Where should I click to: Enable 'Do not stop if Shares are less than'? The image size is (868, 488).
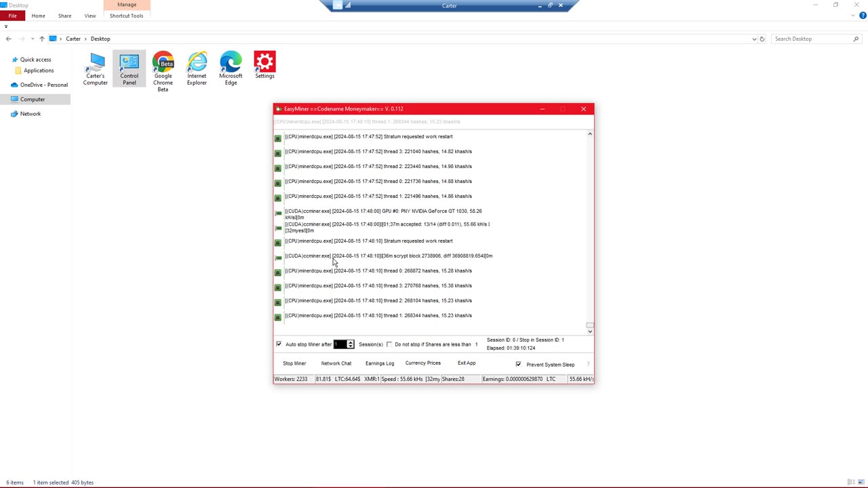(x=389, y=344)
